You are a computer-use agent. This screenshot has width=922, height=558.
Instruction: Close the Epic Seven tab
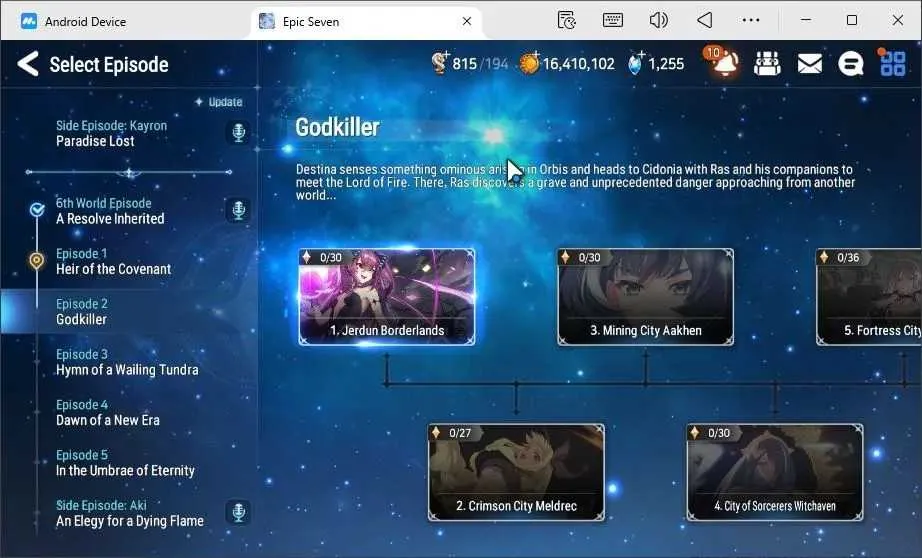(x=467, y=21)
